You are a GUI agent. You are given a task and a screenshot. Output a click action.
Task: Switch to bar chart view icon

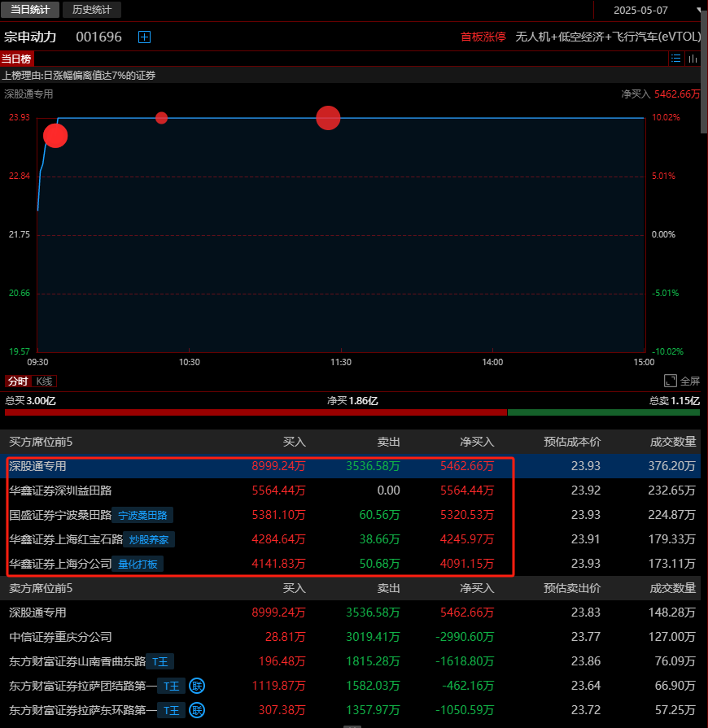(693, 59)
